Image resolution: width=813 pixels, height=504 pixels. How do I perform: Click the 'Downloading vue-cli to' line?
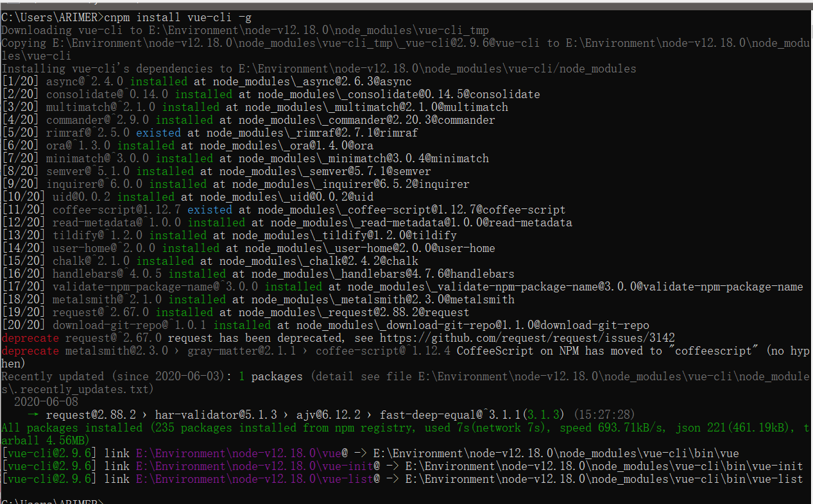click(x=245, y=30)
